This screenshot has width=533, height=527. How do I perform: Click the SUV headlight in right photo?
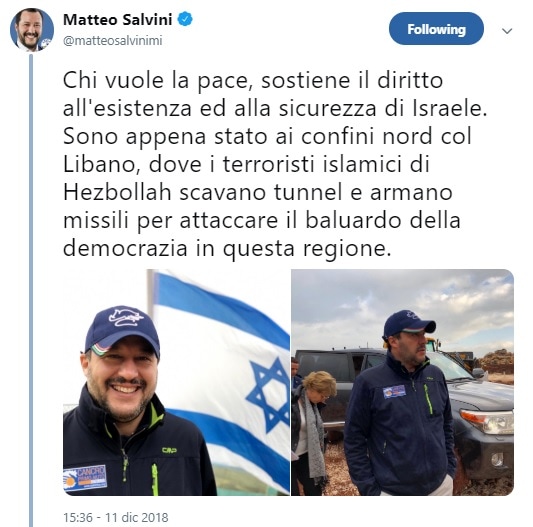pos(489,421)
